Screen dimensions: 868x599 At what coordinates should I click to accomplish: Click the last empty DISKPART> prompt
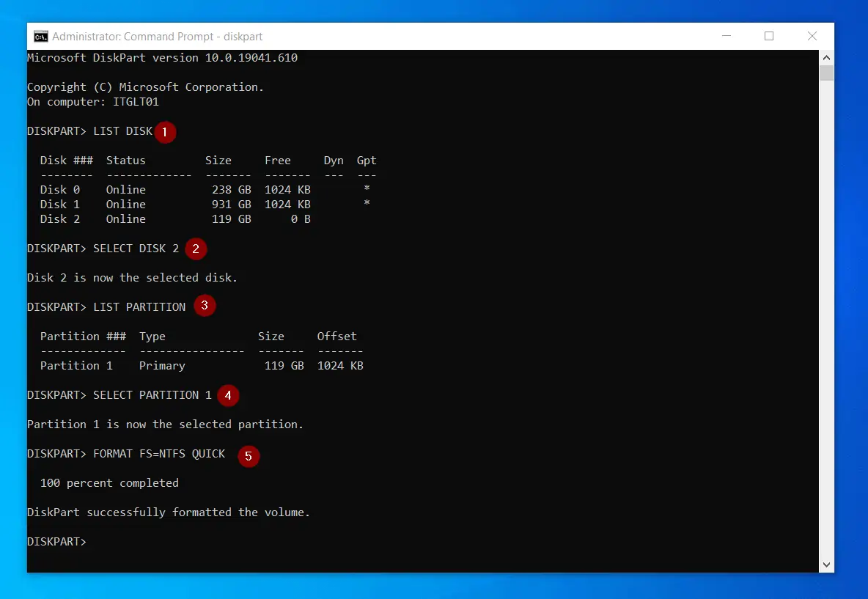57,542
